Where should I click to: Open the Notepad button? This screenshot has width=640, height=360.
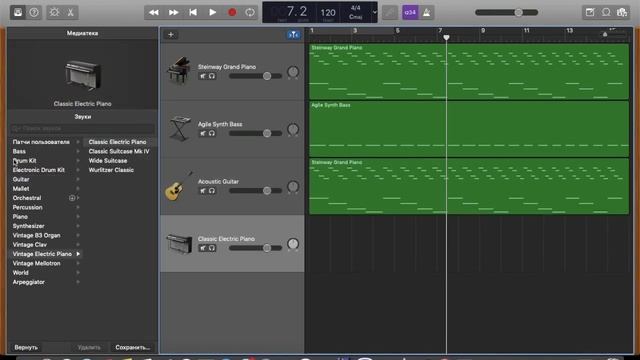(590, 12)
